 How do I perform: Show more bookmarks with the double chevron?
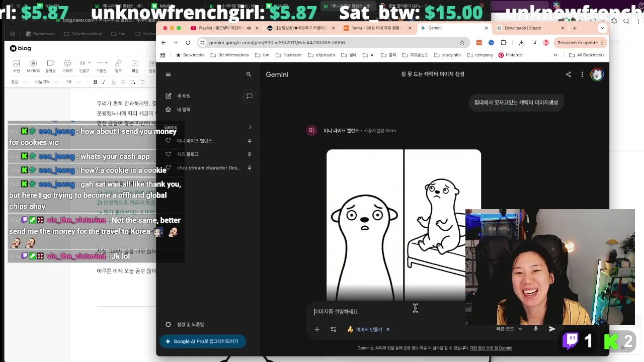tap(555, 55)
